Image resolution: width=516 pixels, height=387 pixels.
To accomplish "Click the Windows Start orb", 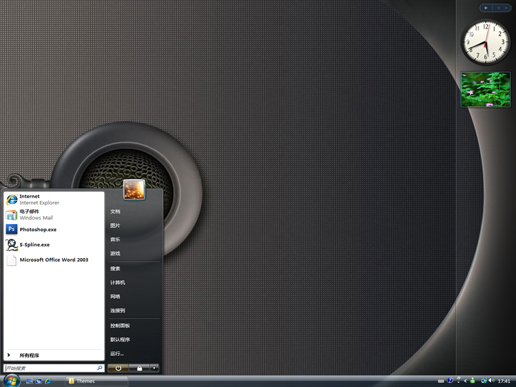I will point(12,380).
